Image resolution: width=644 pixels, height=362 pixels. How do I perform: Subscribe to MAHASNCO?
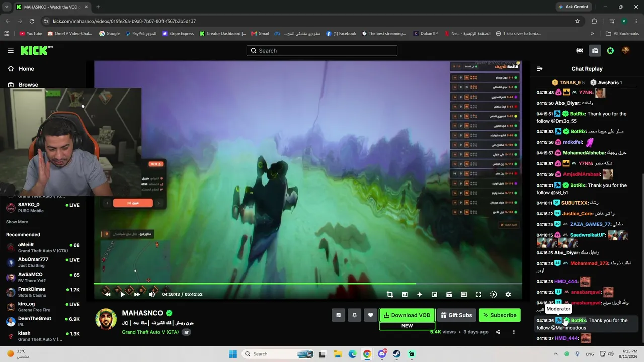[500, 315]
